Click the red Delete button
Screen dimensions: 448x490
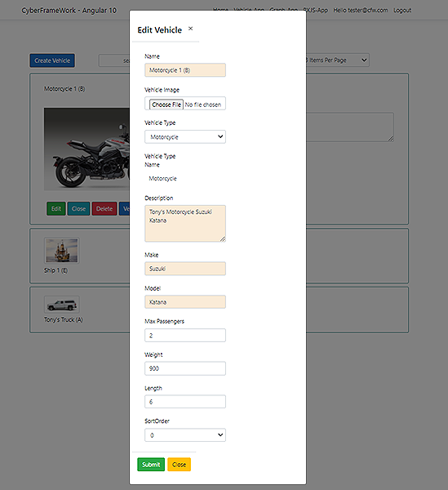point(104,209)
